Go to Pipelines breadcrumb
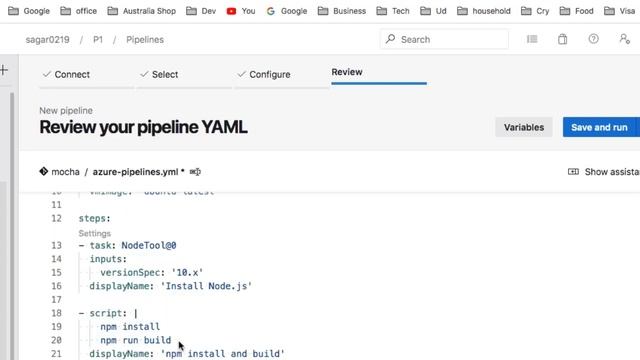This screenshot has height=360, width=640. pos(145,40)
